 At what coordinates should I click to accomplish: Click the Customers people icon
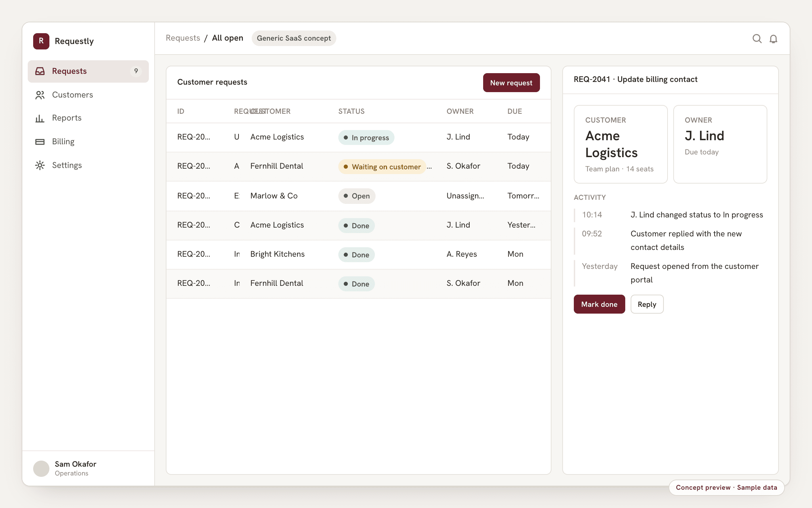(40, 95)
